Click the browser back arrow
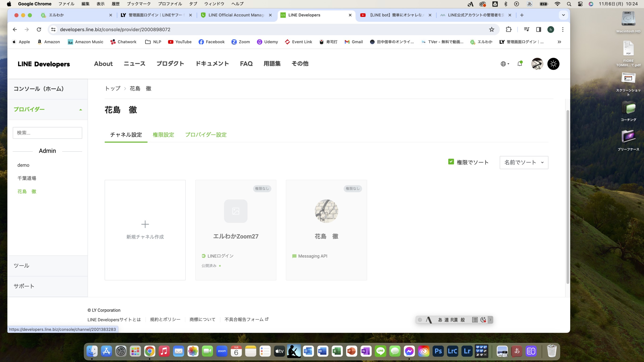 click(15, 29)
